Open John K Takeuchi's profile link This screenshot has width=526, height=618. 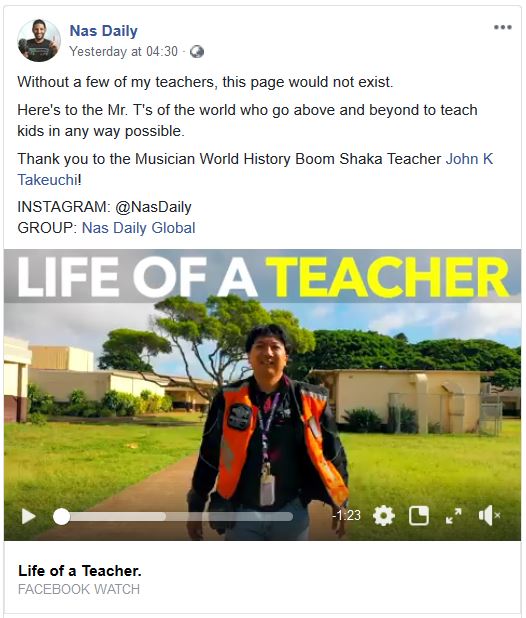point(469,159)
